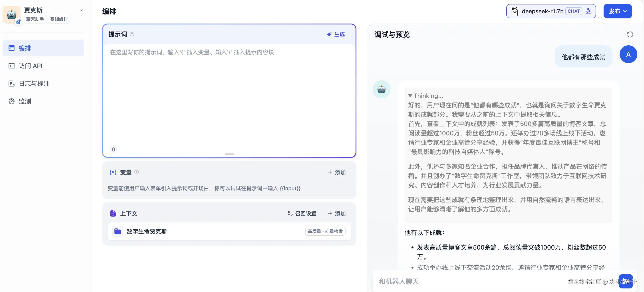Open 召回设置 retrieval settings

pyautogui.click(x=302, y=213)
